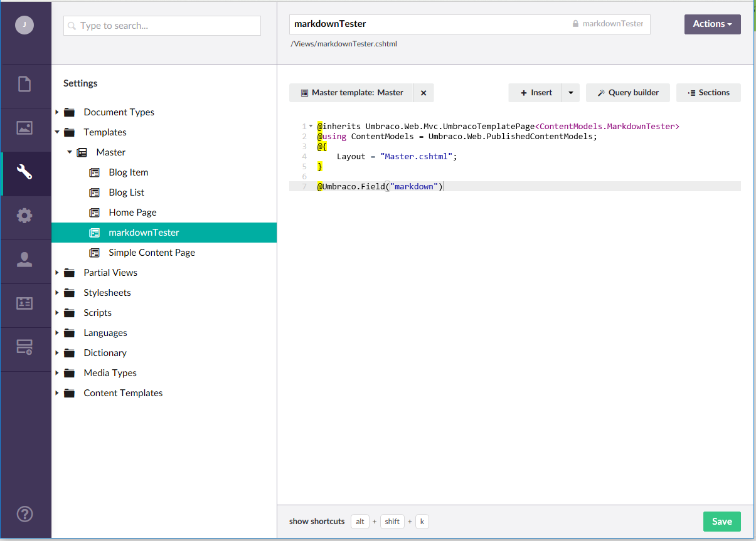The image size is (756, 541).
Task: Click the Stylesheets folder icon
Action: (x=70, y=293)
